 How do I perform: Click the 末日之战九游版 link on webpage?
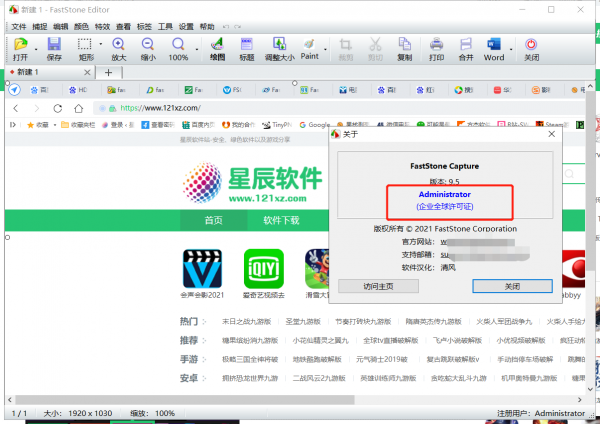(x=246, y=322)
